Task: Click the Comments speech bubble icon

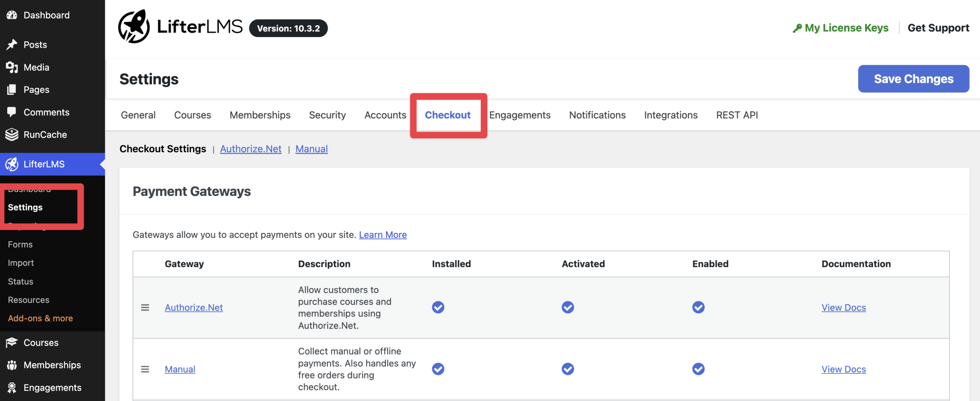Action: point(12,112)
